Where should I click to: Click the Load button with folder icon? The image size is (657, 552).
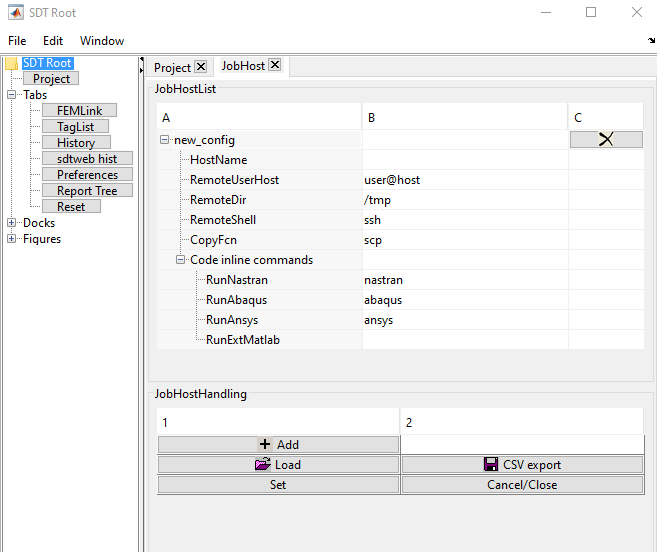pos(278,465)
